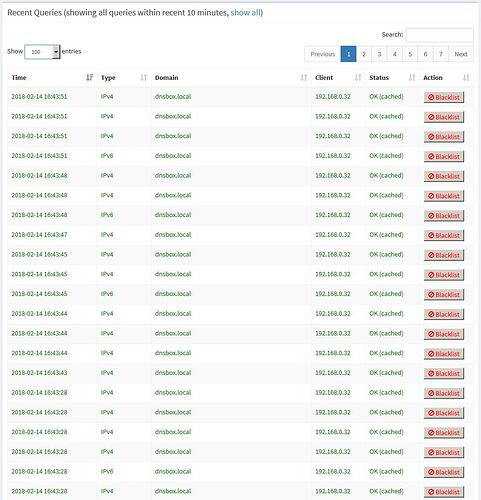Open page 3 of the query log
This screenshot has height=500, width=481.
coord(379,54)
